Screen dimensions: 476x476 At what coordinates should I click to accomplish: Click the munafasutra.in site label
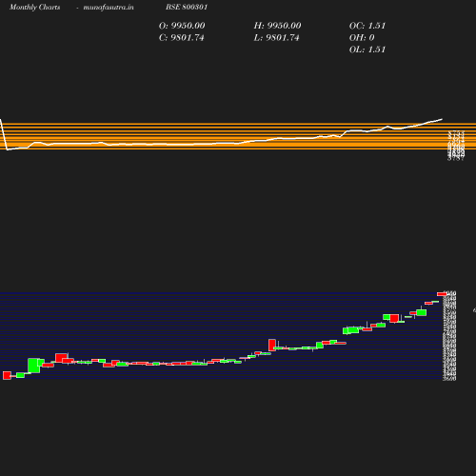pos(109,8)
